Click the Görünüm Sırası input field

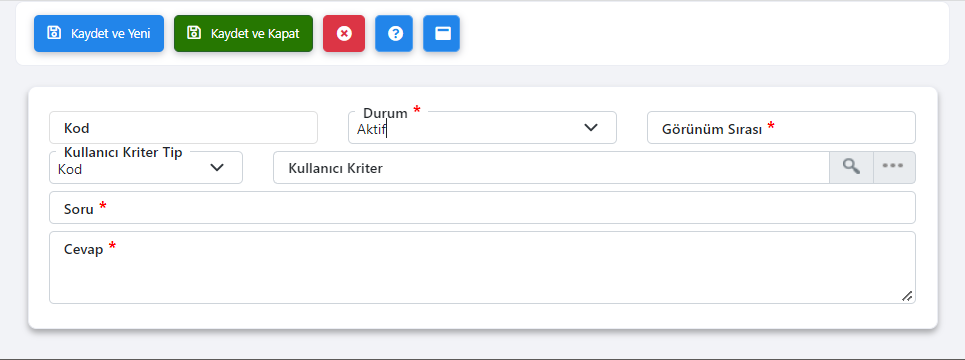click(x=782, y=128)
